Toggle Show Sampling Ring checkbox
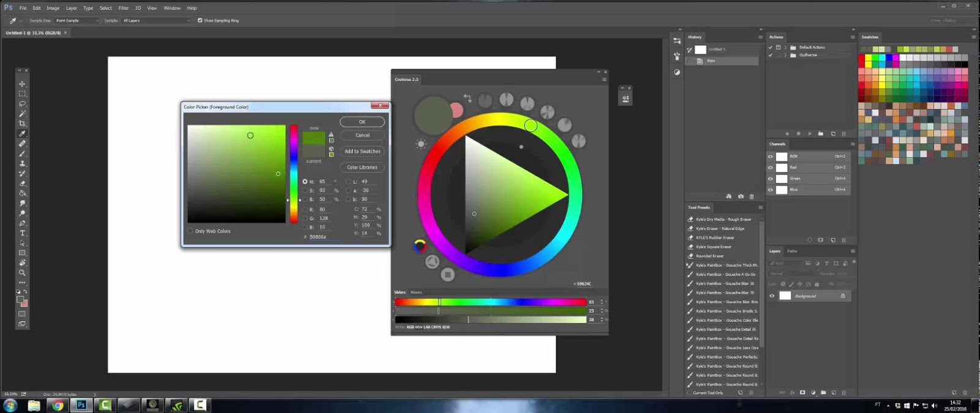The image size is (980, 413). (200, 20)
